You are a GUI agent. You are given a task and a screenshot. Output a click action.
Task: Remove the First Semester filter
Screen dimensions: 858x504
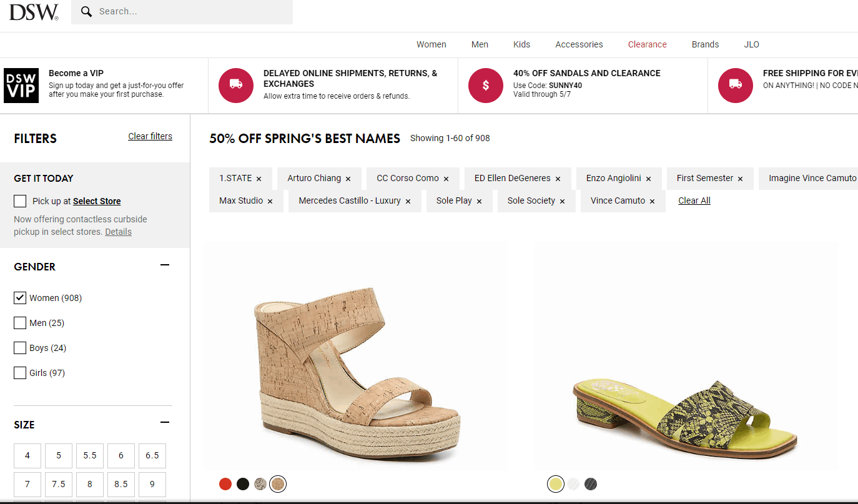(740, 179)
